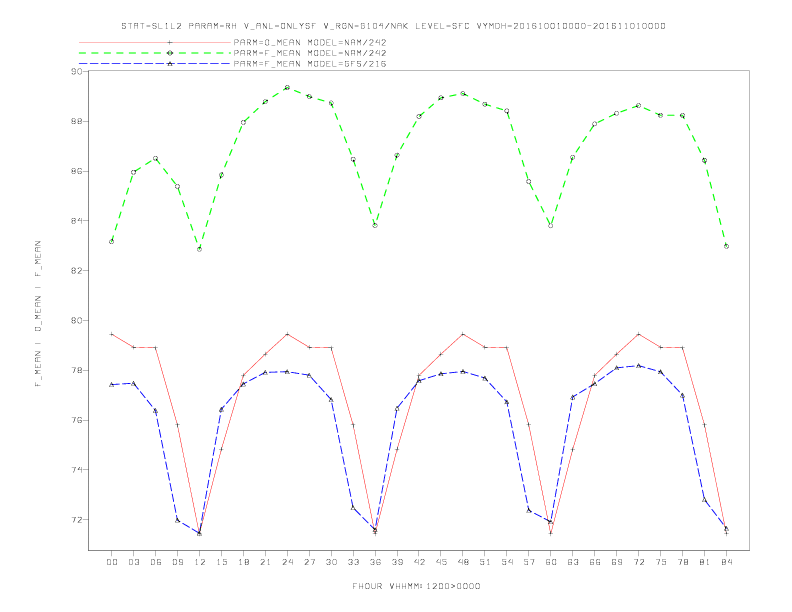792x612 pixels.
Task: Click y-axis tick label 88
Action: pos(77,122)
